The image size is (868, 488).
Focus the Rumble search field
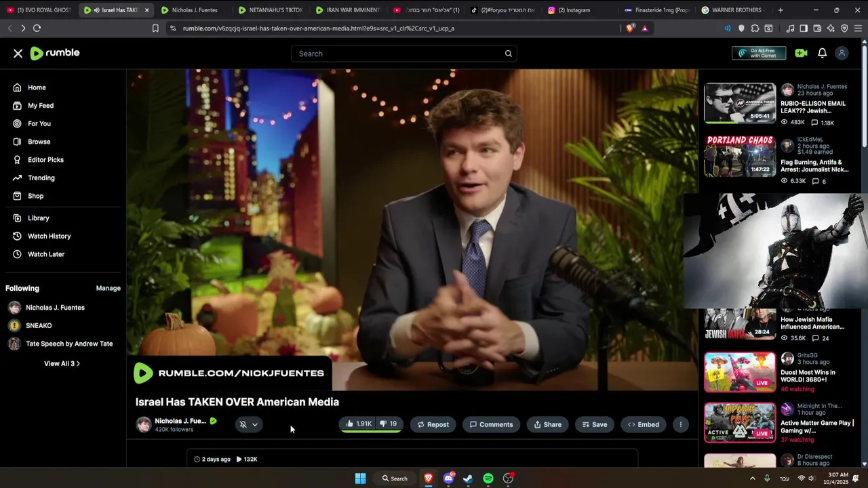click(x=404, y=54)
